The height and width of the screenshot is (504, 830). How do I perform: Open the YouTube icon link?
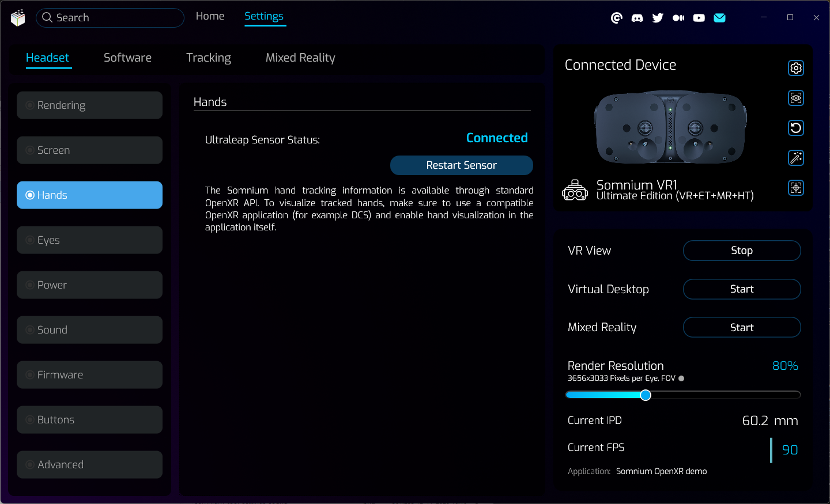pos(699,18)
